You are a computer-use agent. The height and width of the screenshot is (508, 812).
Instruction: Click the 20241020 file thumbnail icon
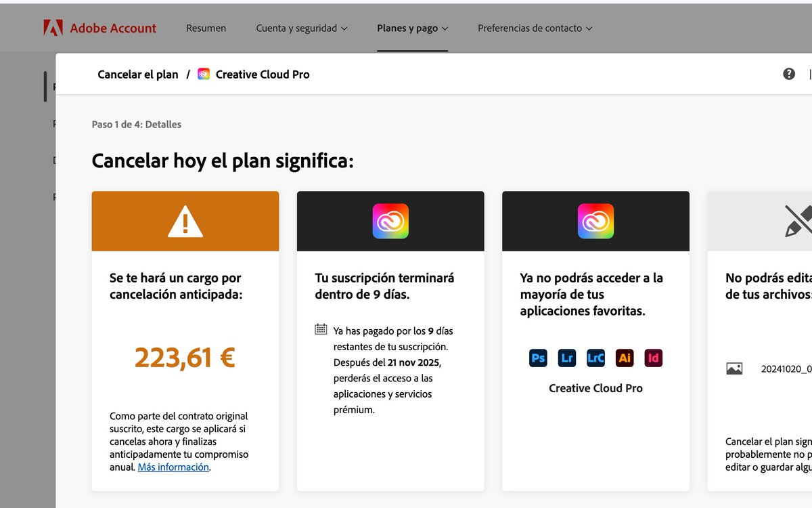click(x=735, y=368)
